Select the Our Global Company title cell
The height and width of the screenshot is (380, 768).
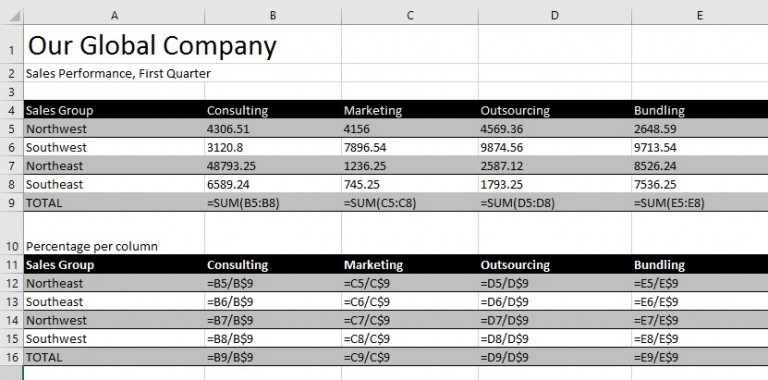[x=114, y=45]
